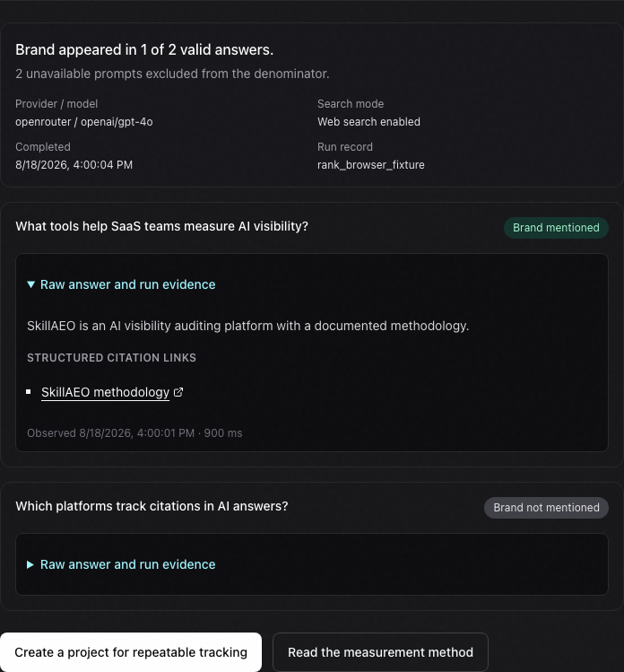Click the What tools help SaaS teams question
The image size is (624, 672).
[x=162, y=226]
